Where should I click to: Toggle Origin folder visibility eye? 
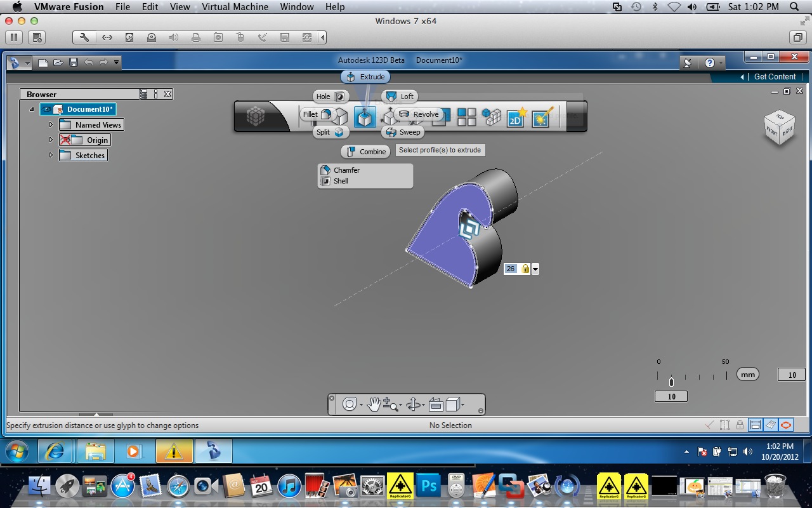point(66,140)
